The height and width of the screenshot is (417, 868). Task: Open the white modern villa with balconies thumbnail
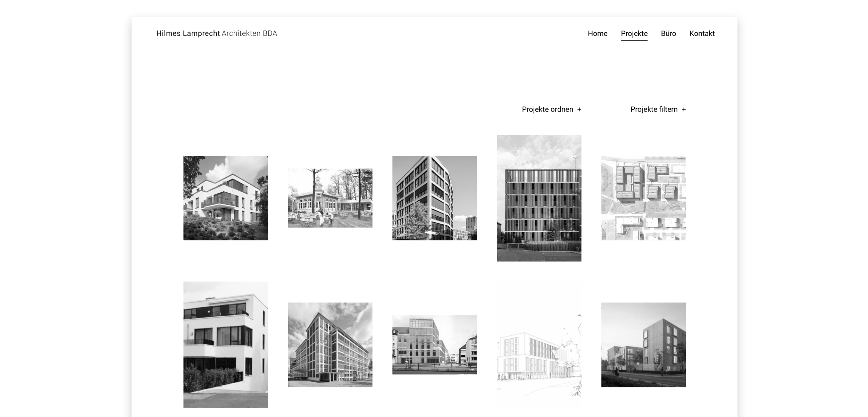[x=226, y=345]
